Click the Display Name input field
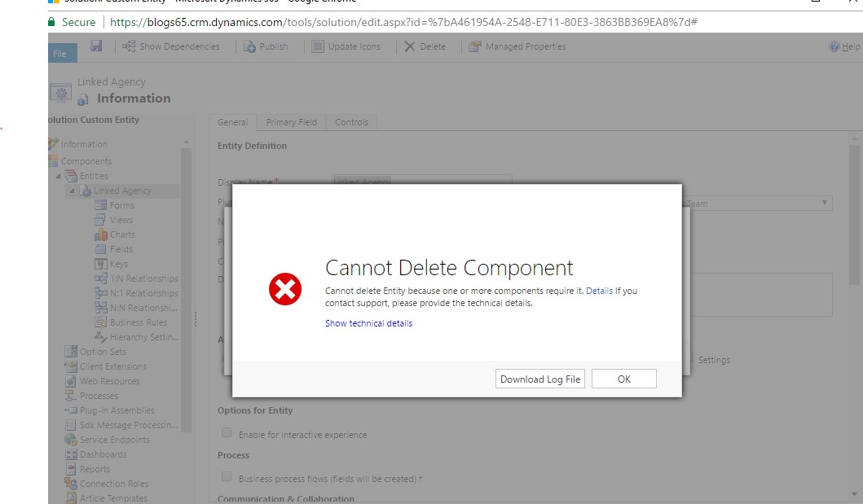The image size is (863, 504). pyautogui.click(x=421, y=181)
